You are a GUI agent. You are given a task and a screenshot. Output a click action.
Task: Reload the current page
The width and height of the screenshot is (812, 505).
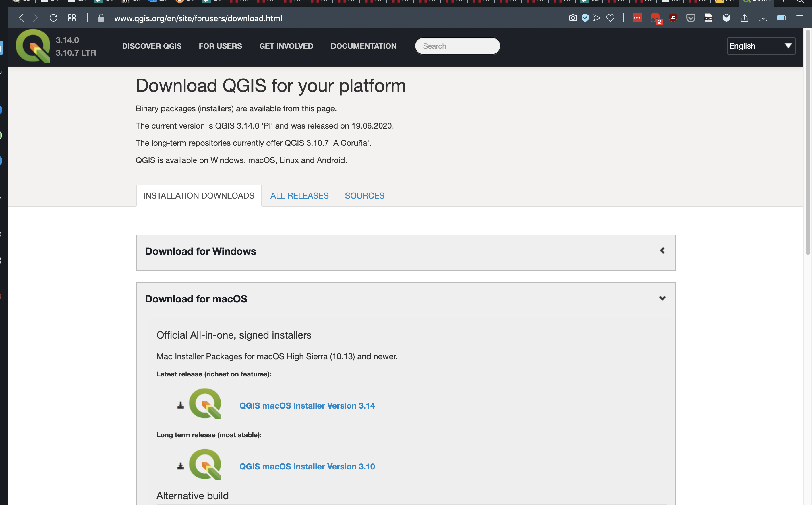[x=53, y=18]
